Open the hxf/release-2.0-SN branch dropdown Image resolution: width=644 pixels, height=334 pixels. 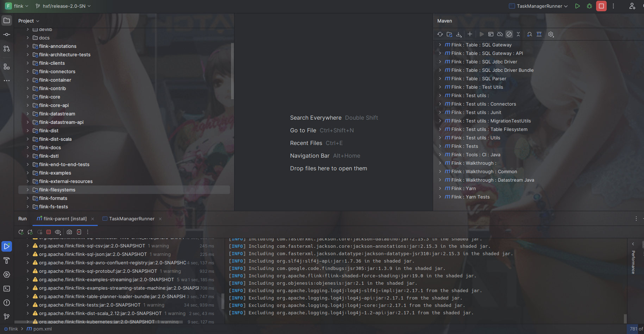[x=63, y=6]
